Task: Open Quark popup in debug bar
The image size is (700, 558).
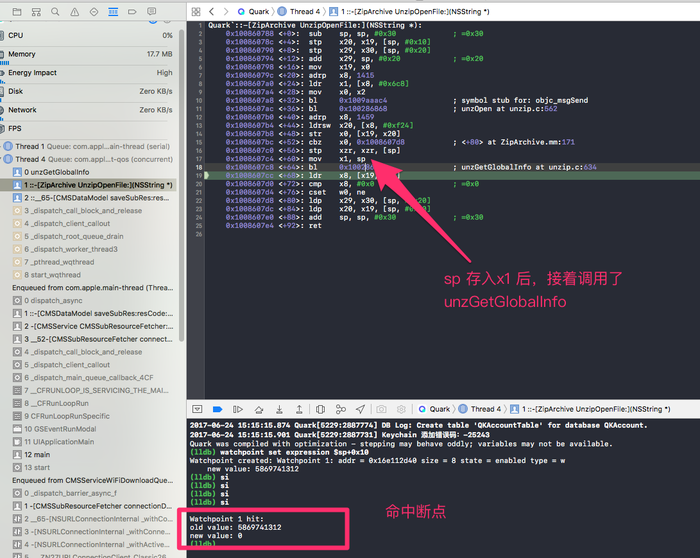Action: pos(434,409)
